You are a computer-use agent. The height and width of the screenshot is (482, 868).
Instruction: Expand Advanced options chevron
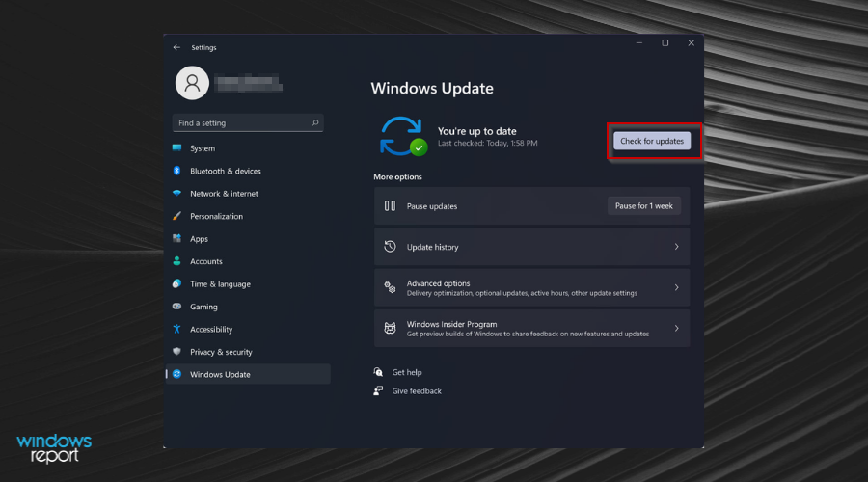tap(676, 288)
